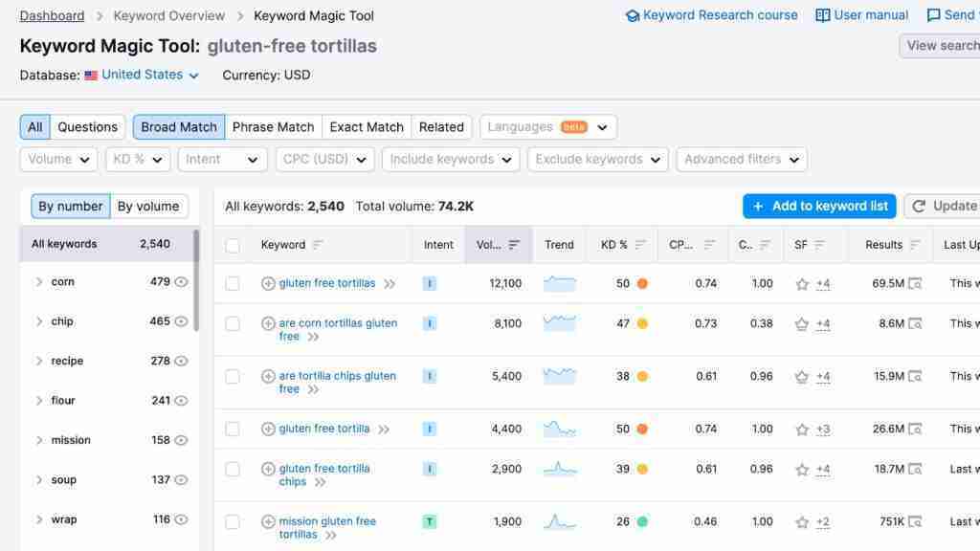This screenshot has height=551, width=980.
Task: Sort by Volume column sort icon
Action: point(514,245)
